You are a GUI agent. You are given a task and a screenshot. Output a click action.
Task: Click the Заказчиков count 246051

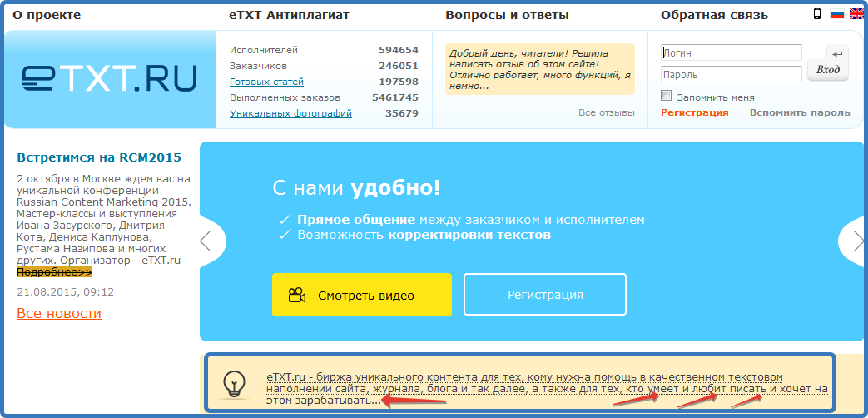(399, 66)
